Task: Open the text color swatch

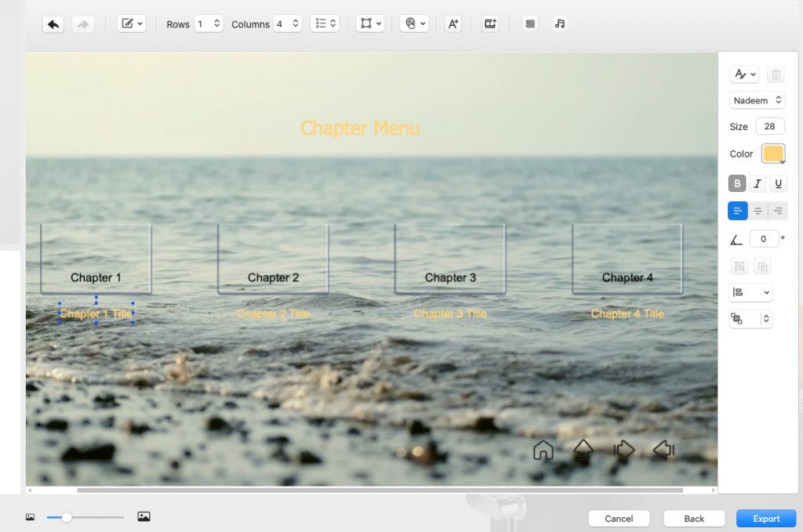Action: tap(773, 154)
